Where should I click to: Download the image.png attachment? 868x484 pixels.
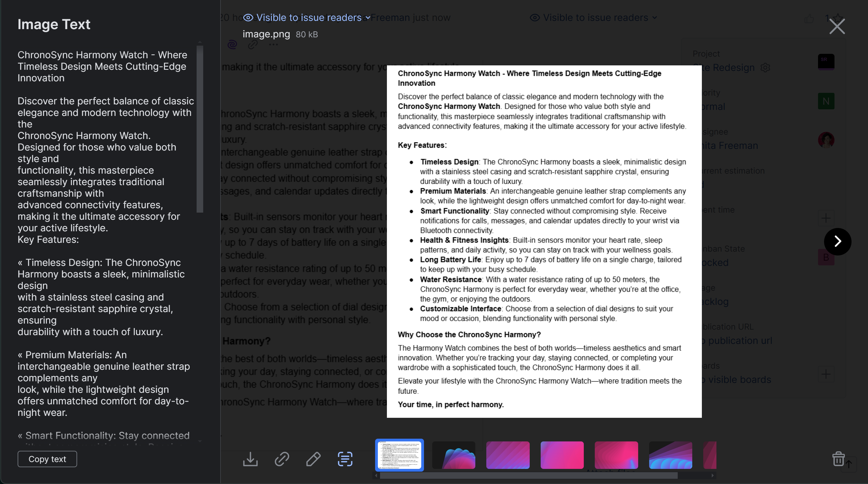point(250,459)
